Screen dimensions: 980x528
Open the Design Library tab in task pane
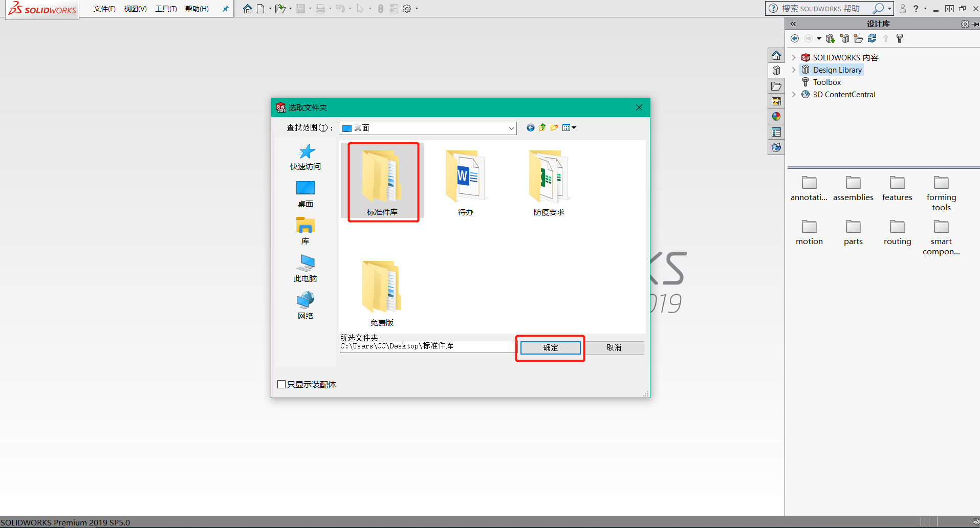[x=776, y=70]
